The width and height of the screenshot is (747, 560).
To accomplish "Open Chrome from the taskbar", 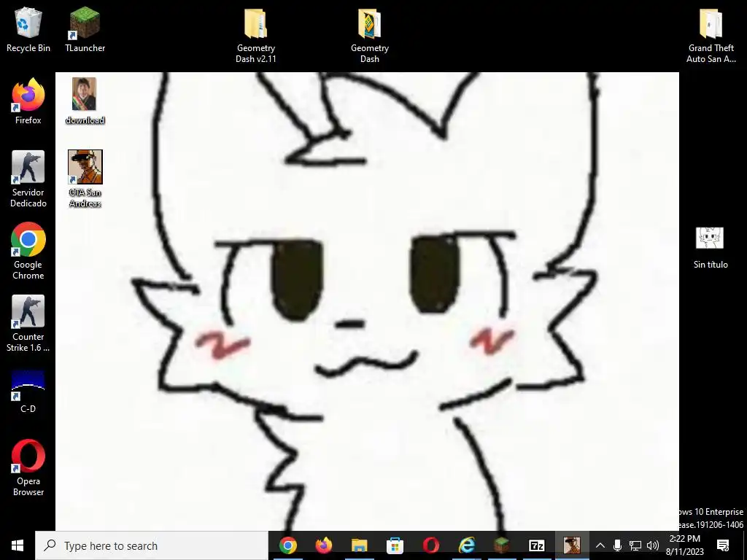I will point(287,545).
